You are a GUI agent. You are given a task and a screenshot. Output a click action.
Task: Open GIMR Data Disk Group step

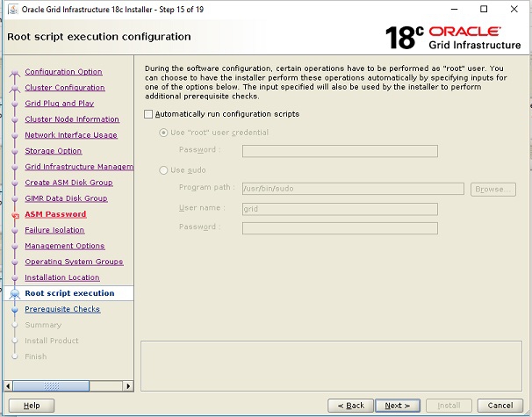[x=66, y=198]
